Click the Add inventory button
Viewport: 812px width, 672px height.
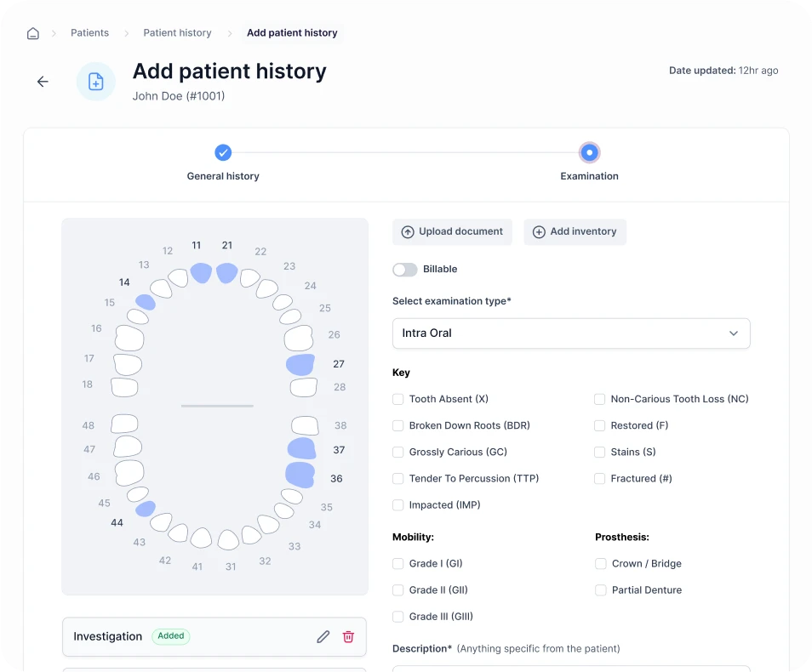tap(575, 232)
